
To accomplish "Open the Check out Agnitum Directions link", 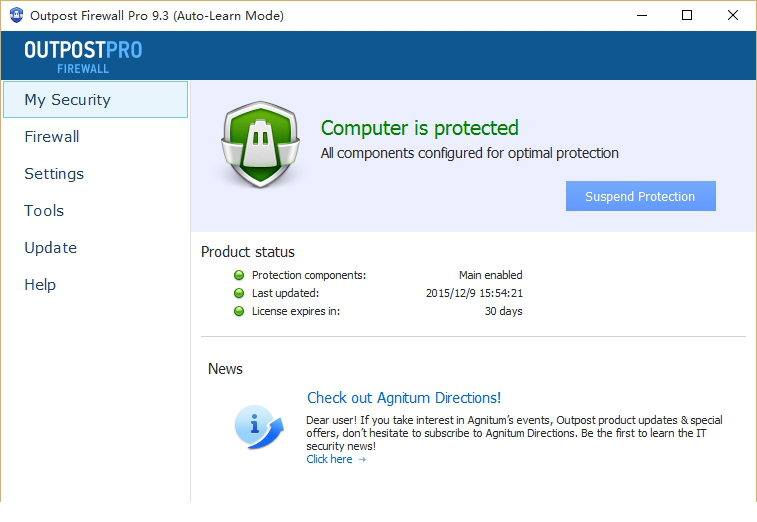I will pyautogui.click(x=404, y=398).
